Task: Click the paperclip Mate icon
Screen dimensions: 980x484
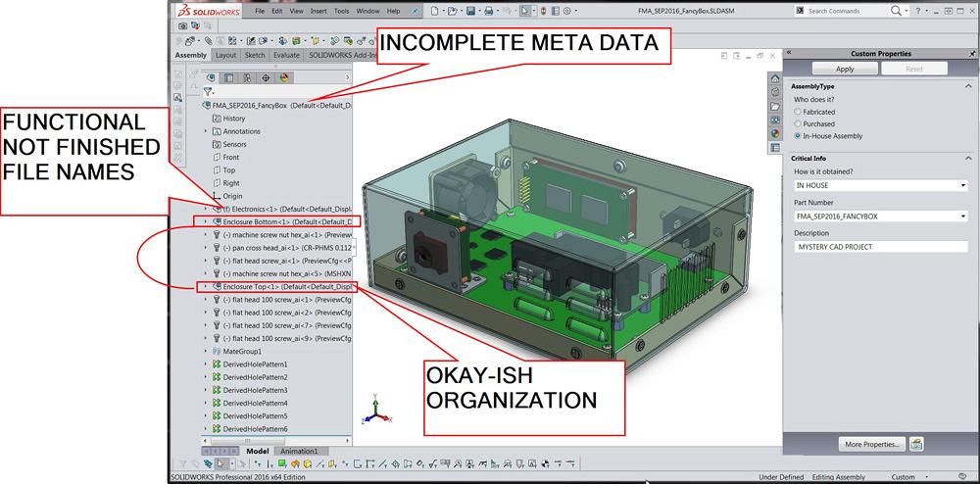Action: coord(208,40)
